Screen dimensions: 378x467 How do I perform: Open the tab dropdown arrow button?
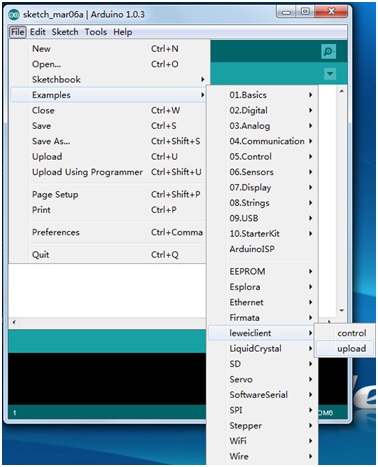(x=330, y=74)
